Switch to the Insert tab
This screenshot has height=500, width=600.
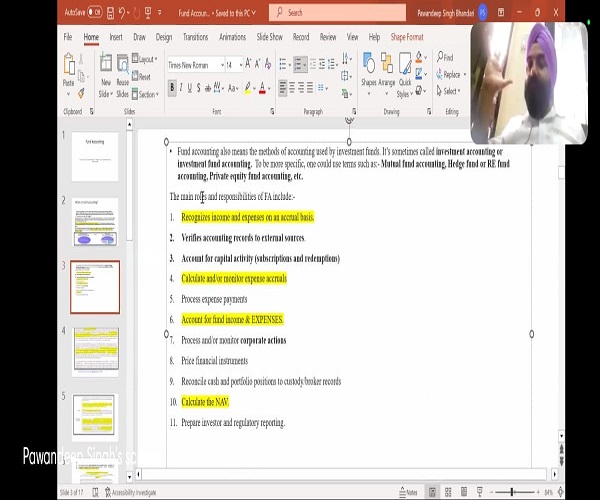[x=116, y=37]
